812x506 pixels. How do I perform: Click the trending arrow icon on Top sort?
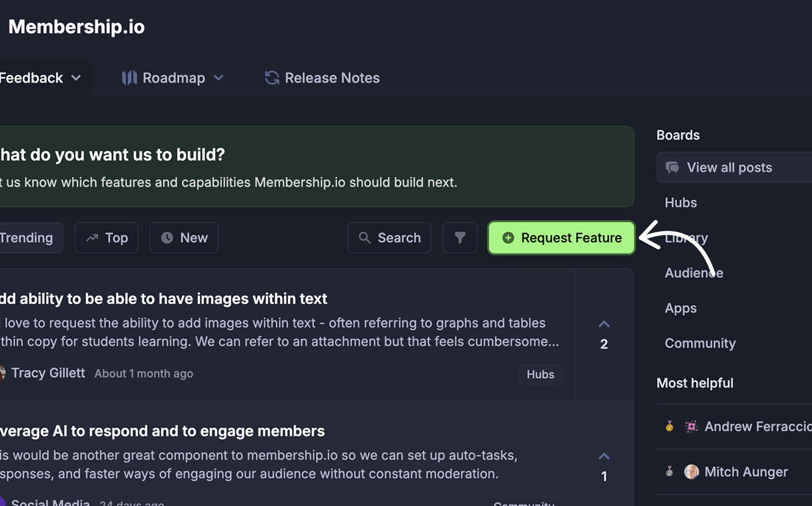tap(93, 237)
